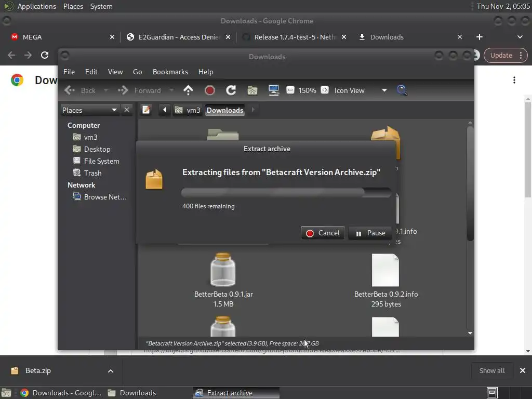Click the path bar left arrow
This screenshot has width=532, height=399.
point(165,110)
